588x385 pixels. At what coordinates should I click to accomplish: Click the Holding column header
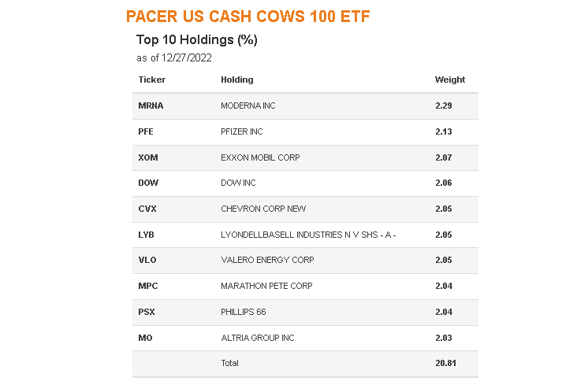point(236,80)
